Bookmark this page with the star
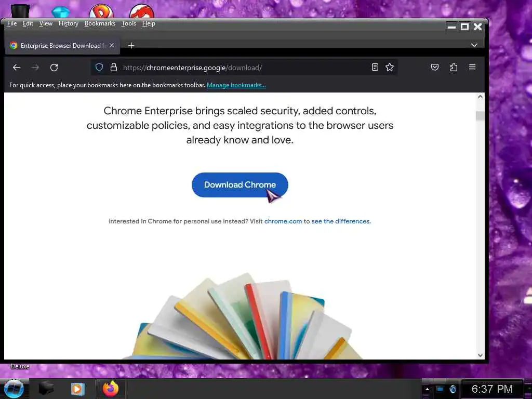 point(390,67)
